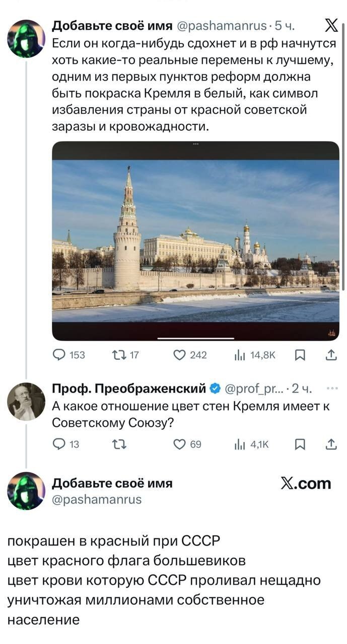Open the white Kremlin photo
This screenshot has width=347, height=644.
pos(195,240)
